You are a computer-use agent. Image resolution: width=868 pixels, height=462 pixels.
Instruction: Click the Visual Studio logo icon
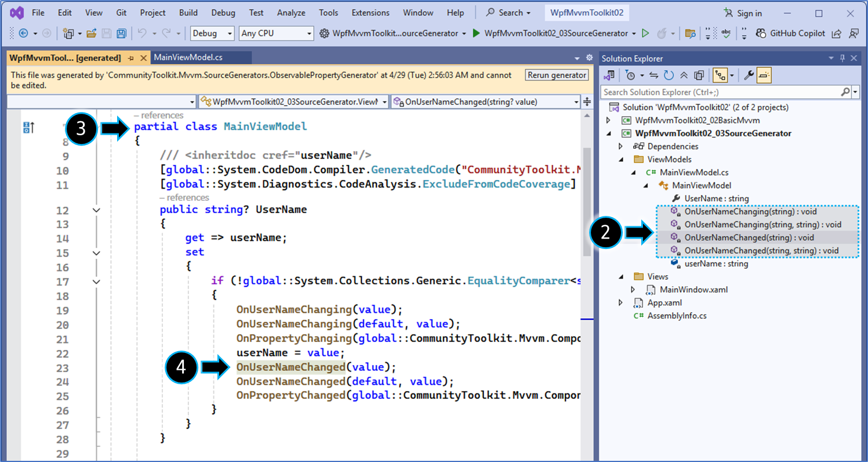point(17,13)
